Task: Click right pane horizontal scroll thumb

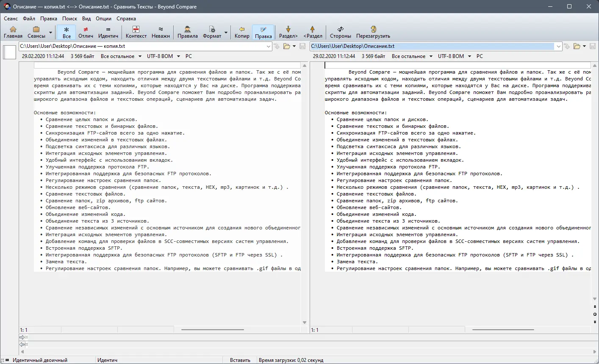Action: coord(503,330)
